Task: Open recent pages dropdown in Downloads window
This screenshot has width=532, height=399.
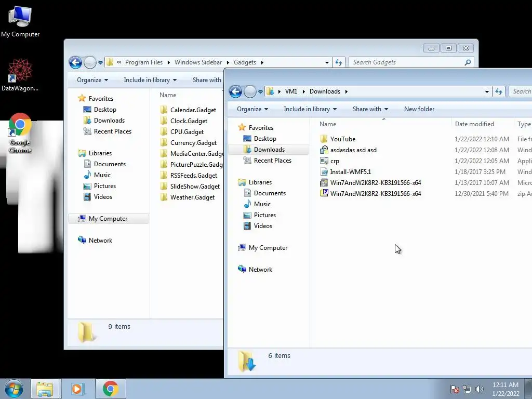Action: tap(260, 91)
